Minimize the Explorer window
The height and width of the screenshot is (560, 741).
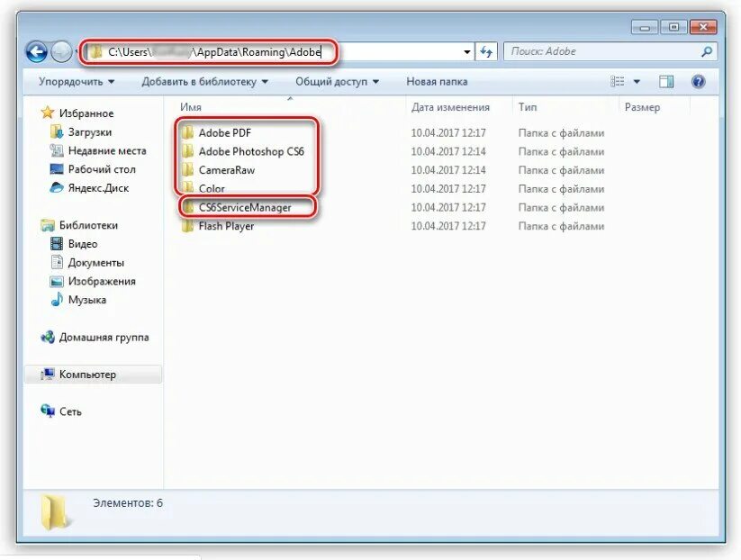coord(644,27)
